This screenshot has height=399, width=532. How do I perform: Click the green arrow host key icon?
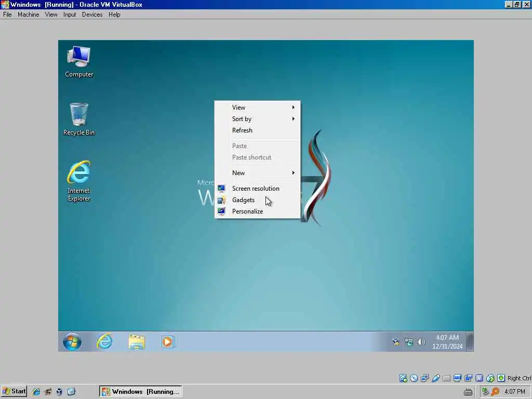(501, 378)
